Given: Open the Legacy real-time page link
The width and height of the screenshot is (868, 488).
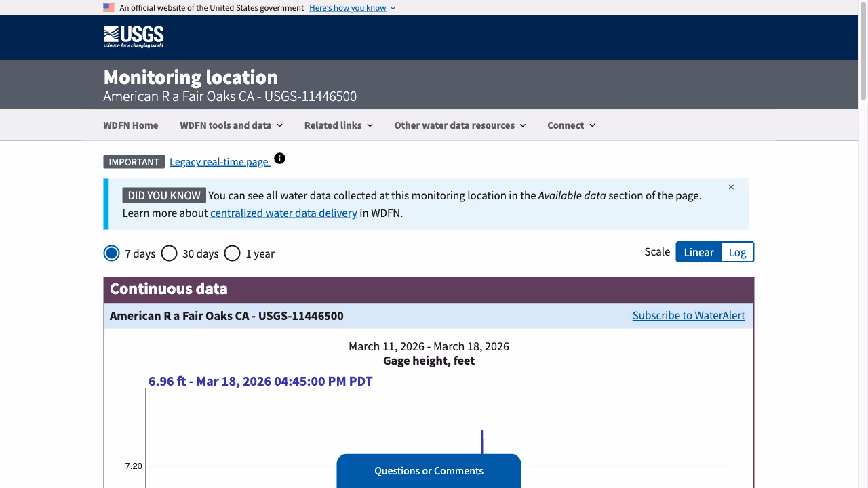Looking at the screenshot, I should click(x=219, y=161).
